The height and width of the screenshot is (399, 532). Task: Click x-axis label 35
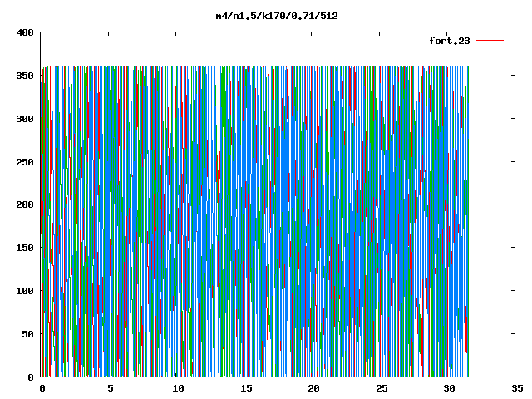click(517, 388)
